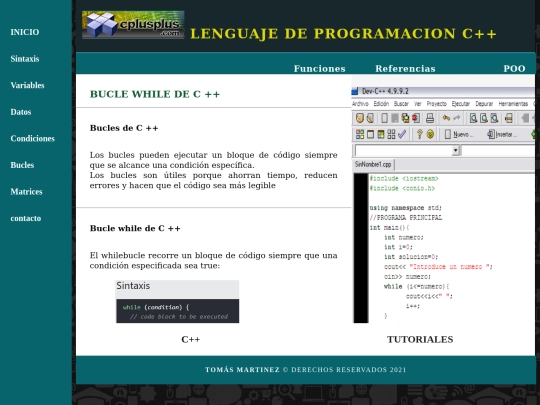
Task: Click the first magnifier find icon in Dev-C++
Action: [x=474, y=118]
